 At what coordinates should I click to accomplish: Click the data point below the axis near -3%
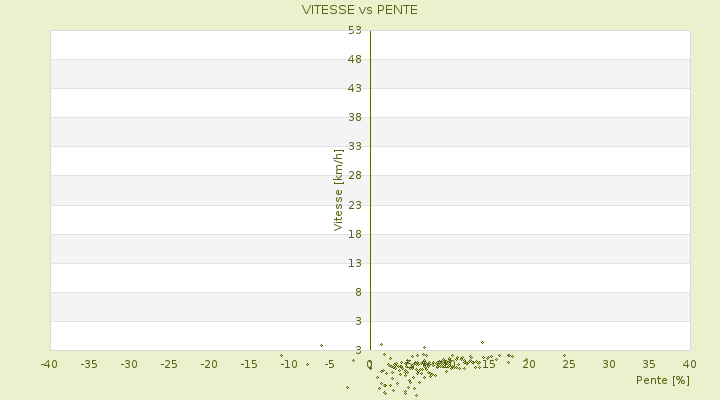tap(347, 387)
